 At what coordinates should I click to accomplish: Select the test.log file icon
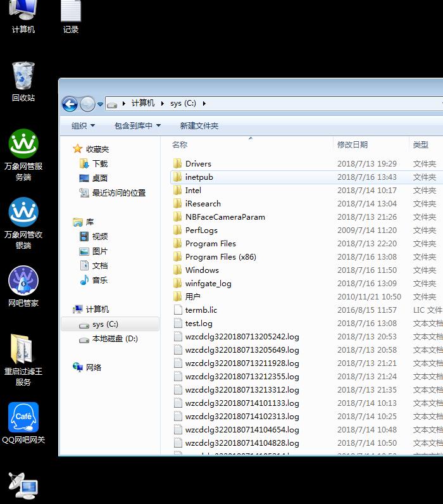[x=178, y=323]
